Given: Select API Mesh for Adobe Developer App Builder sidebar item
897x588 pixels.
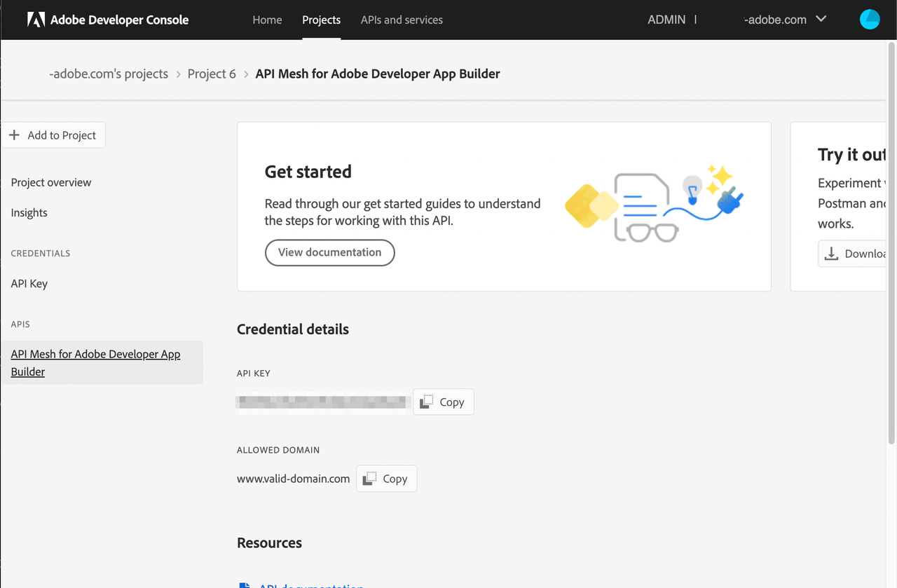Looking at the screenshot, I should (102, 362).
